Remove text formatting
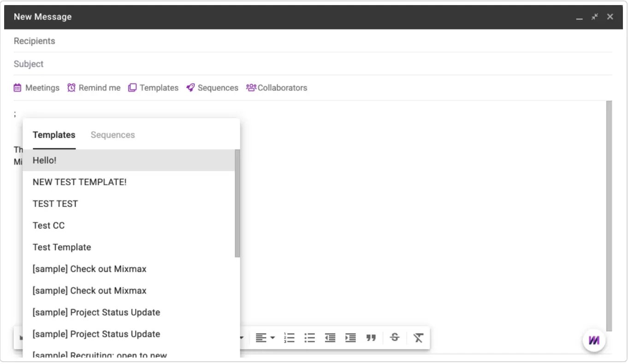This screenshot has width=628, height=364. 418,338
